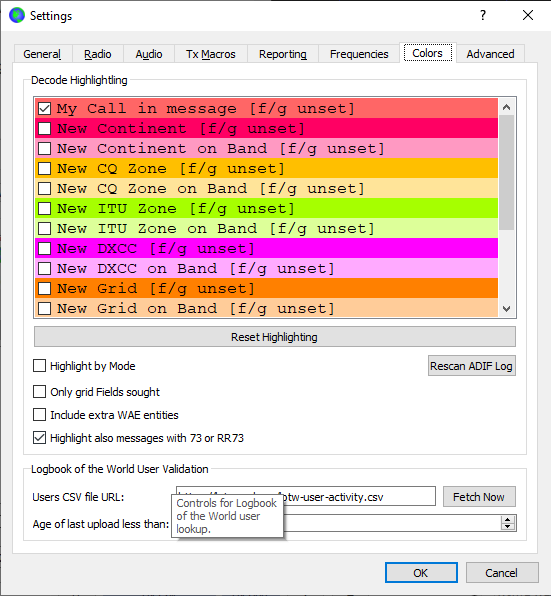Enable the New DXCC highlighting checkbox
Viewport: 551px width, 596px height.
click(x=44, y=249)
